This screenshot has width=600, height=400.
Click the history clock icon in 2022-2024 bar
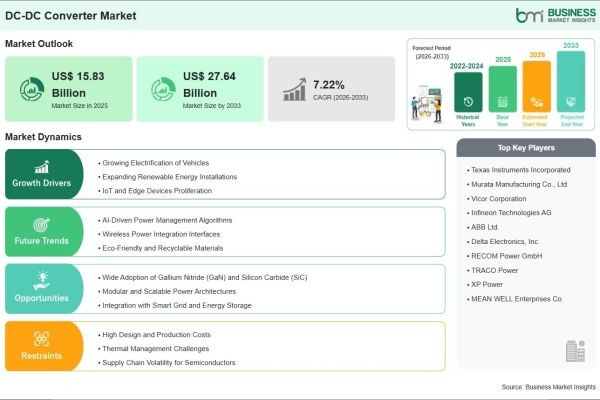pos(468,102)
